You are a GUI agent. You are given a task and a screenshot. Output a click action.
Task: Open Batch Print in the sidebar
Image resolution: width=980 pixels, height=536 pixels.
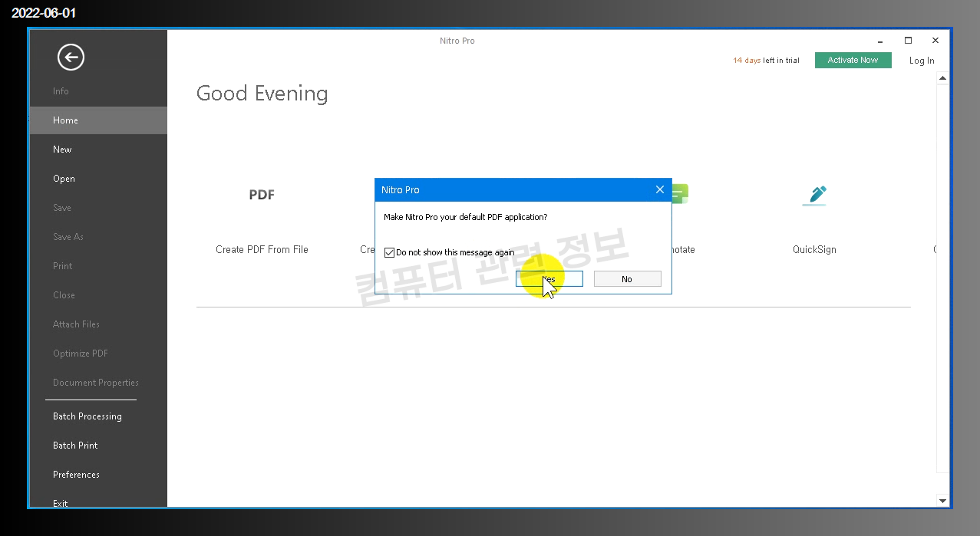pos(98,446)
